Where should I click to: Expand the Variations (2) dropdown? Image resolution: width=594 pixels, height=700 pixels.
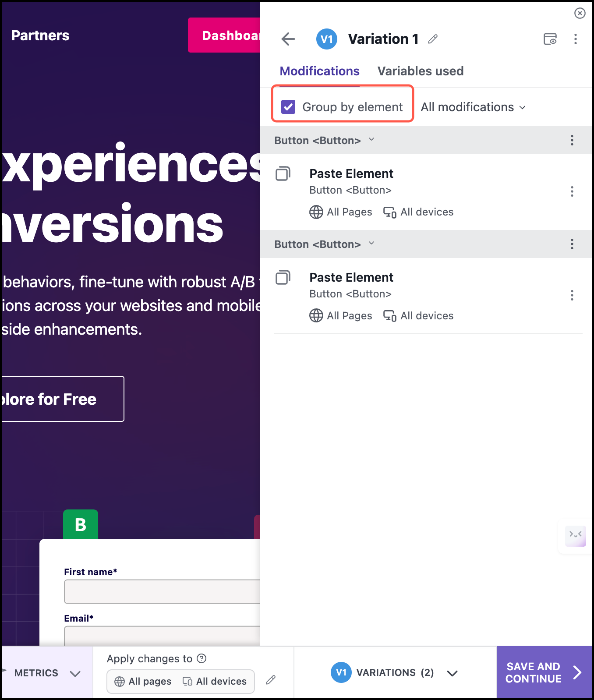point(452,673)
